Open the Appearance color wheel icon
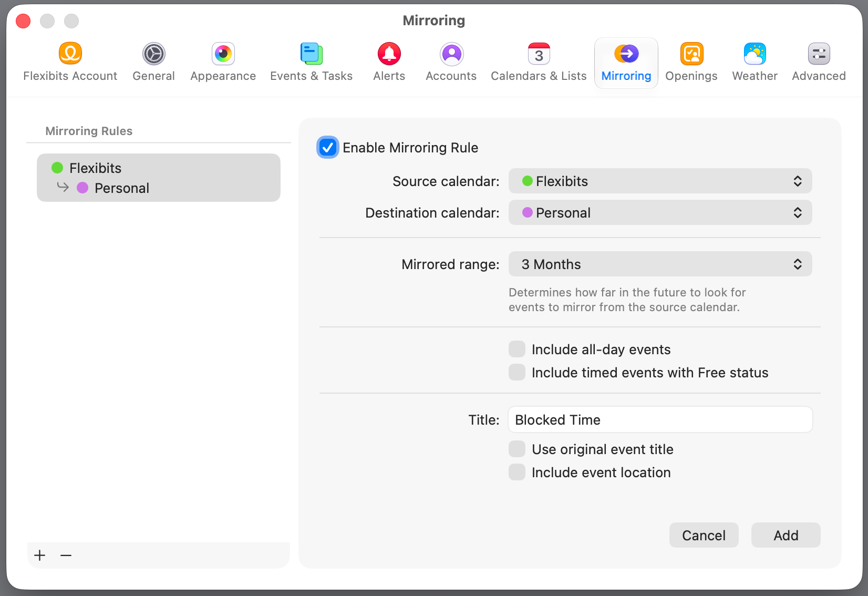Image resolution: width=868 pixels, height=596 pixels. pos(223,54)
